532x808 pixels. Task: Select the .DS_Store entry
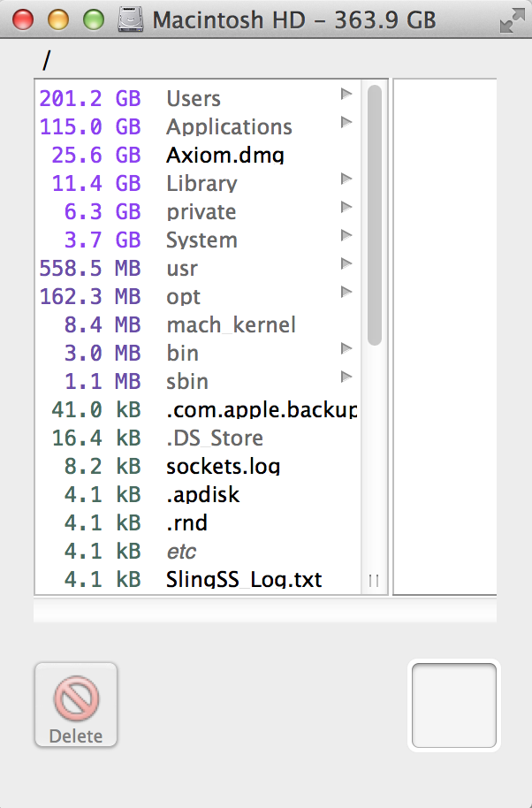coord(215,438)
